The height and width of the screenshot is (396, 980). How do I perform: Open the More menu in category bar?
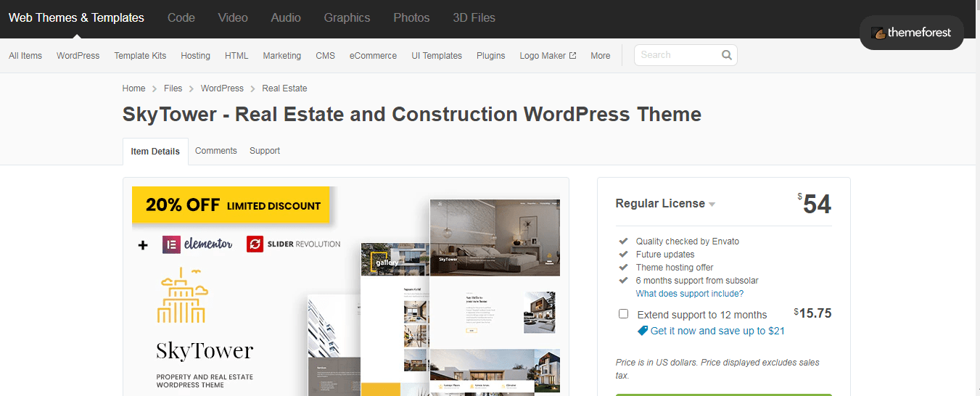(x=600, y=56)
